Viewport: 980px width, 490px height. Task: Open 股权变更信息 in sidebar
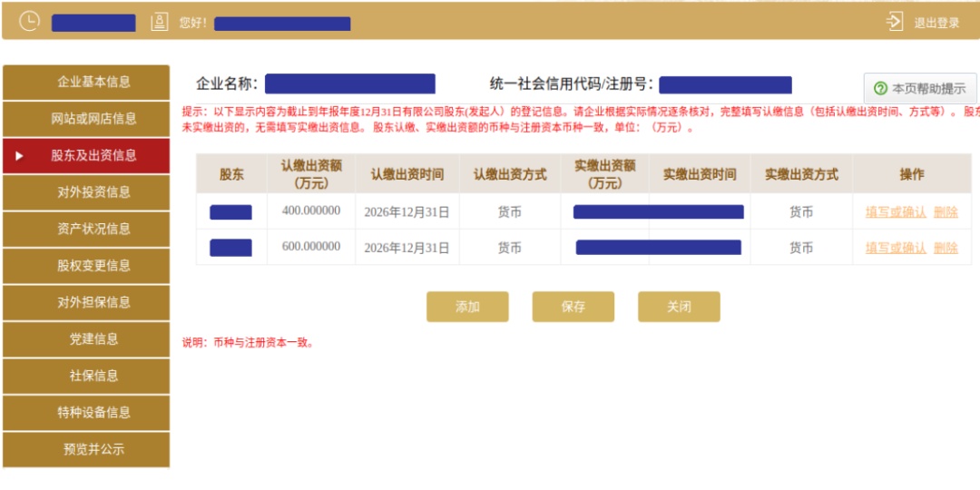[86, 266]
